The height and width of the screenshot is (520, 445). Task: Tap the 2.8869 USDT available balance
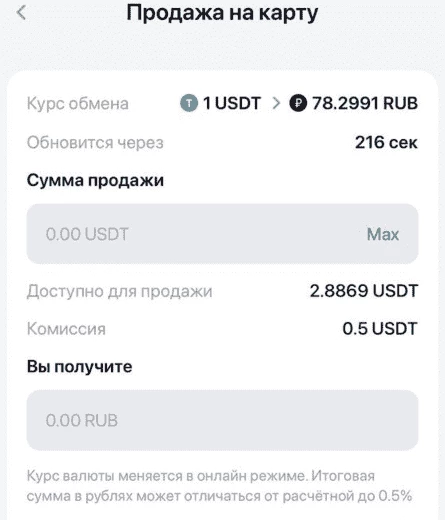(364, 291)
